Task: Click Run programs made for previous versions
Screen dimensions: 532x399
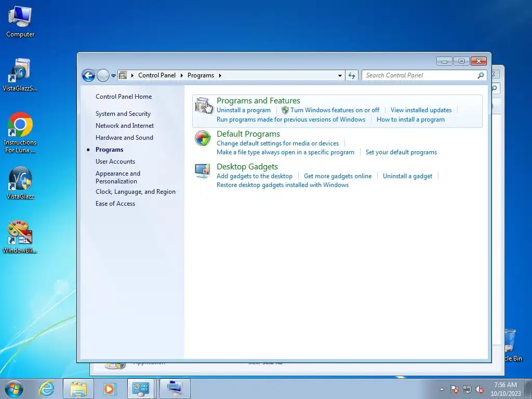Action: [291, 119]
